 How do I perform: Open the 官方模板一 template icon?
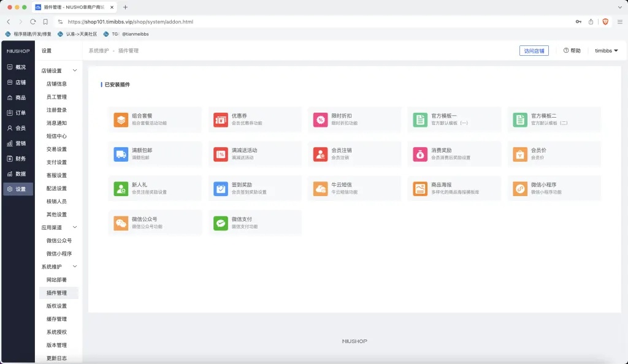pyautogui.click(x=420, y=119)
